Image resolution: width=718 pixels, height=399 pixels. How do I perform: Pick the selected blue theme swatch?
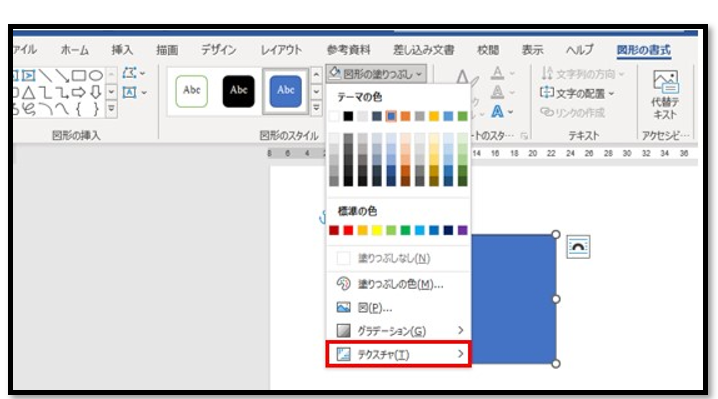(x=391, y=116)
